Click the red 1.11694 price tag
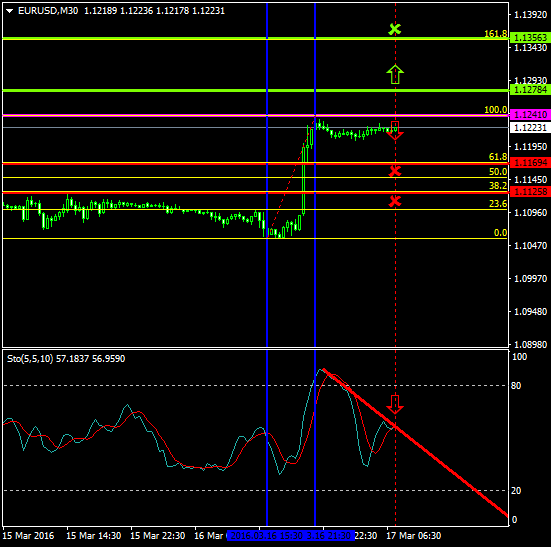The width and height of the screenshot is (551, 547). pyautogui.click(x=530, y=163)
